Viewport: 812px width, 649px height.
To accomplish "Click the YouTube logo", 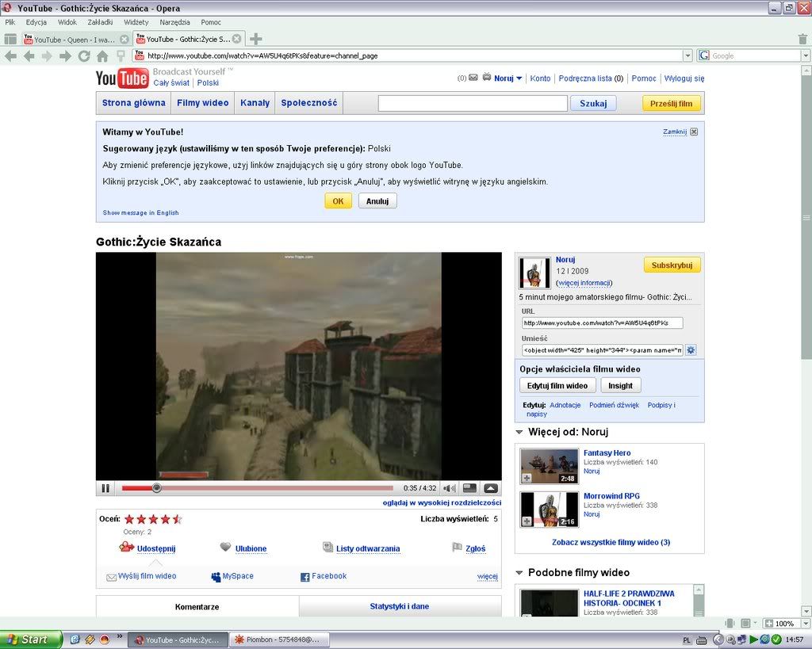I will tap(122, 78).
